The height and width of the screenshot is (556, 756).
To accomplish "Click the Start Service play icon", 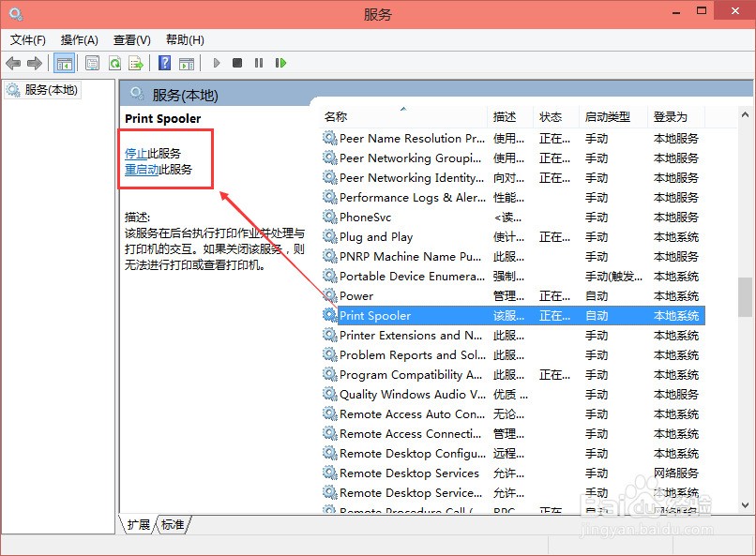I will (217, 63).
